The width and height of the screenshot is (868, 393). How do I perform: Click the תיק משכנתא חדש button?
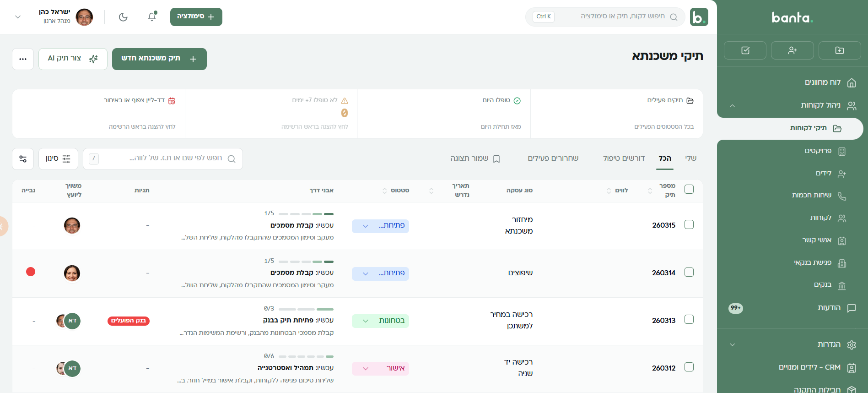(159, 59)
